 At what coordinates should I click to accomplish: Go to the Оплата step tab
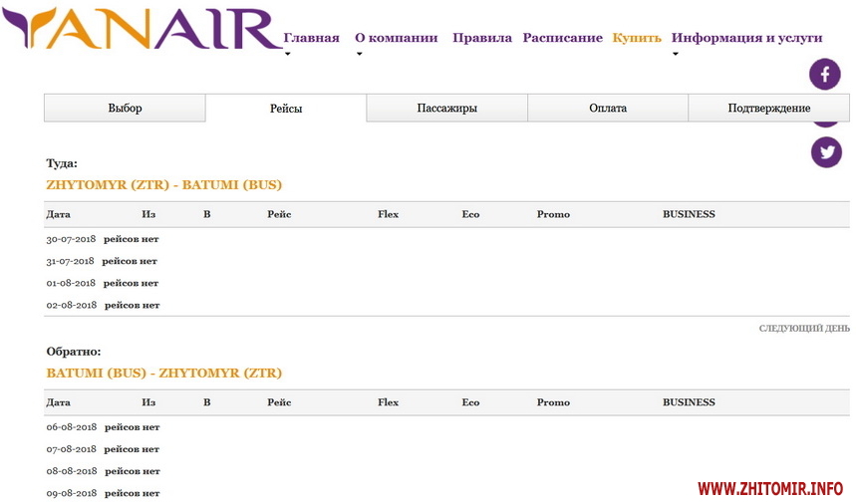point(608,109)
